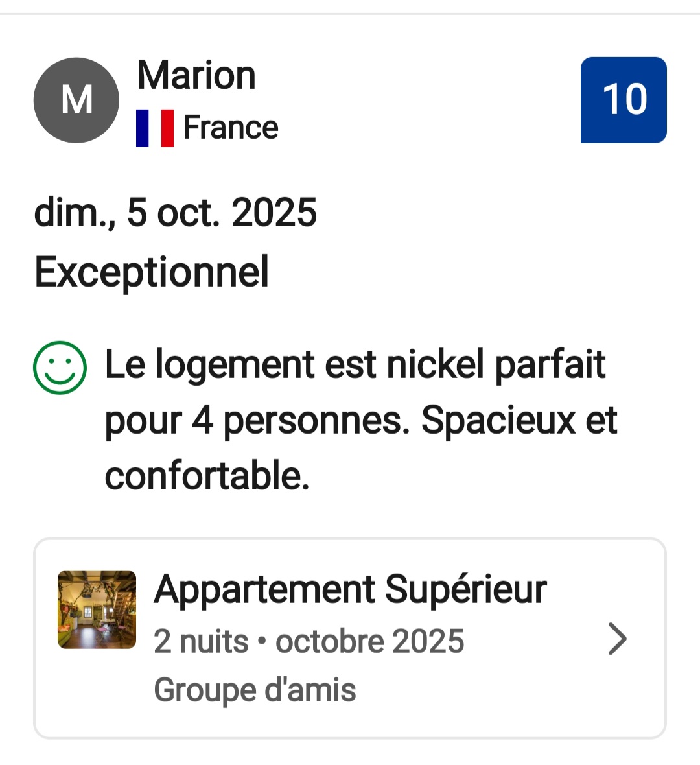Tap Marion's round "M" avatar
Viewport: 700px width, 765px height.
(76, 100)
